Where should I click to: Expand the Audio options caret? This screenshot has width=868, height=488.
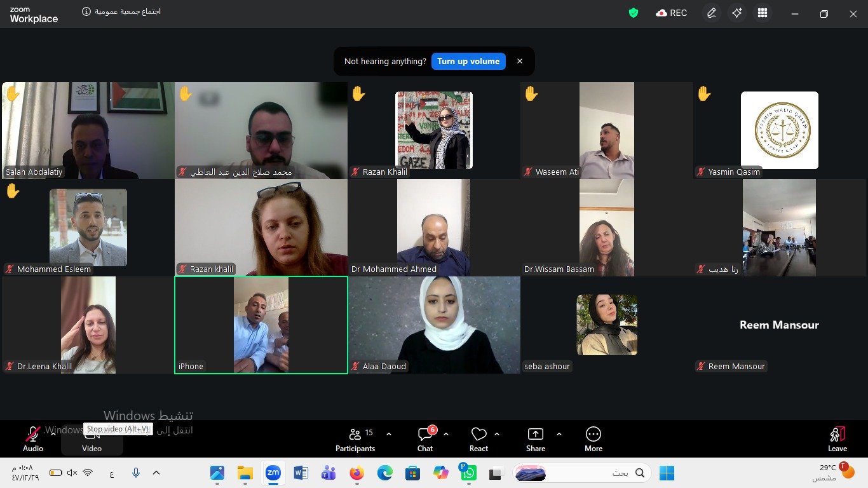tap(53, 434)
